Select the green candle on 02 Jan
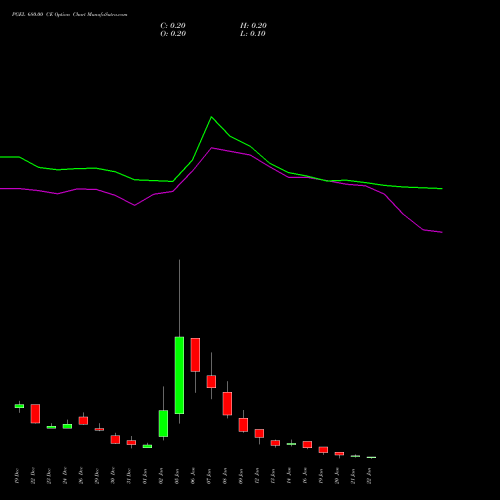Image resolution: width=500 pixels, height=500 pixels. point(163,423)
